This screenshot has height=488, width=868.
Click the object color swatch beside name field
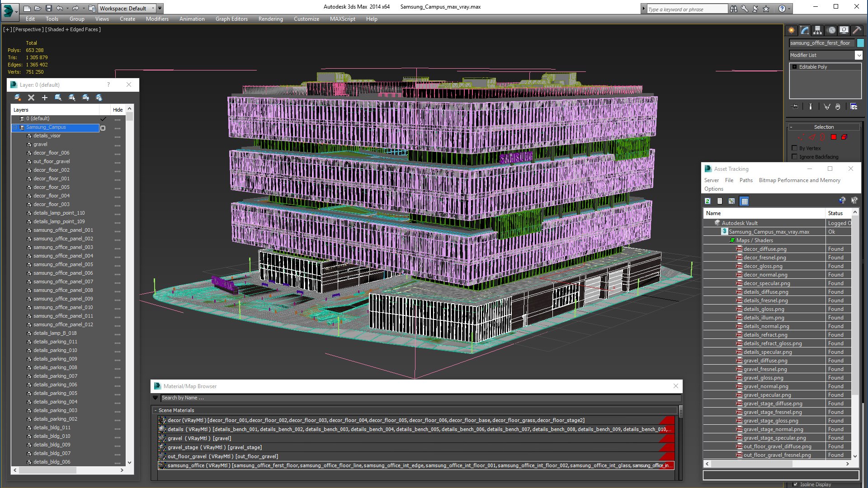[860, 43]
